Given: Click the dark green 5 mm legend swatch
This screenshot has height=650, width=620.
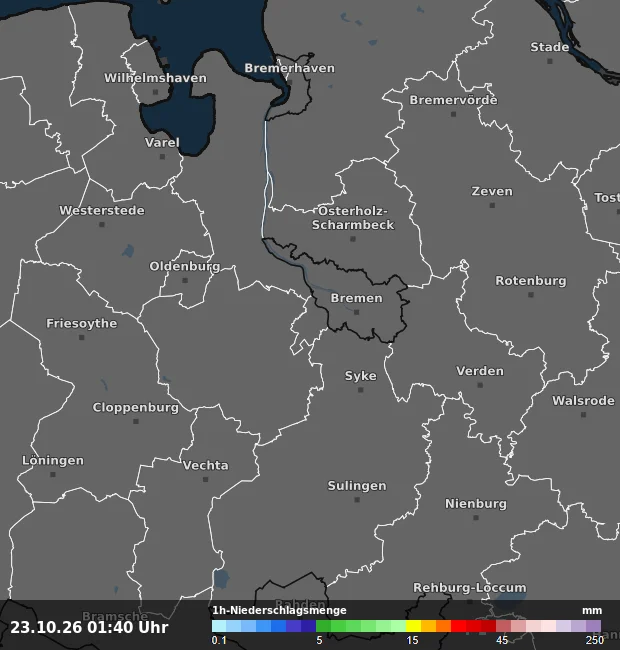Looking at the screenshot, I should (323, 626).
